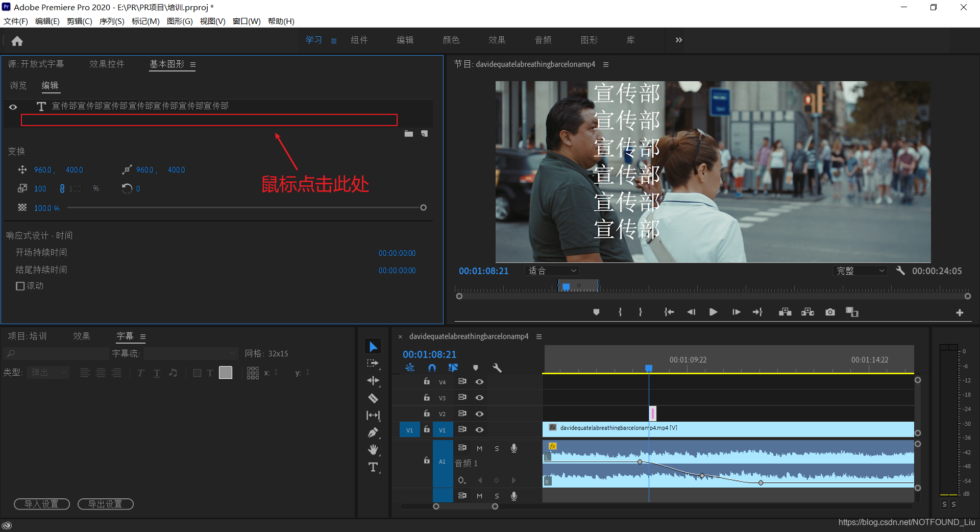Toggle visibility of the text layer

[x=13, y=107]
